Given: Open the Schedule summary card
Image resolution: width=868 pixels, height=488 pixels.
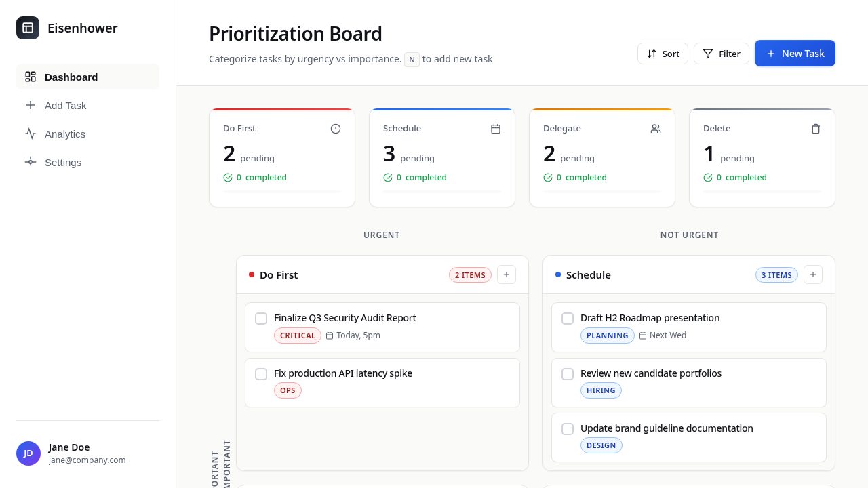Looking at the screenshot, I should pos(442,157).
